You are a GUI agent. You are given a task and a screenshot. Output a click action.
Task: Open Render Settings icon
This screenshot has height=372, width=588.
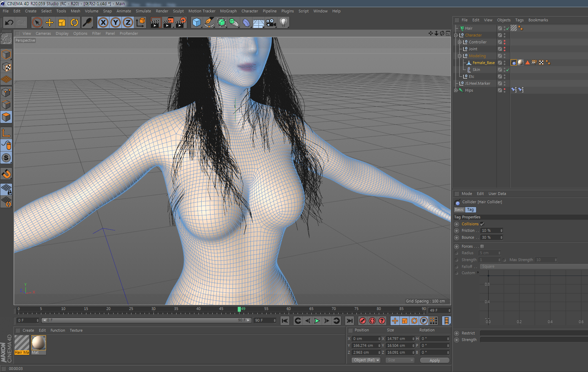coord(181,23)
